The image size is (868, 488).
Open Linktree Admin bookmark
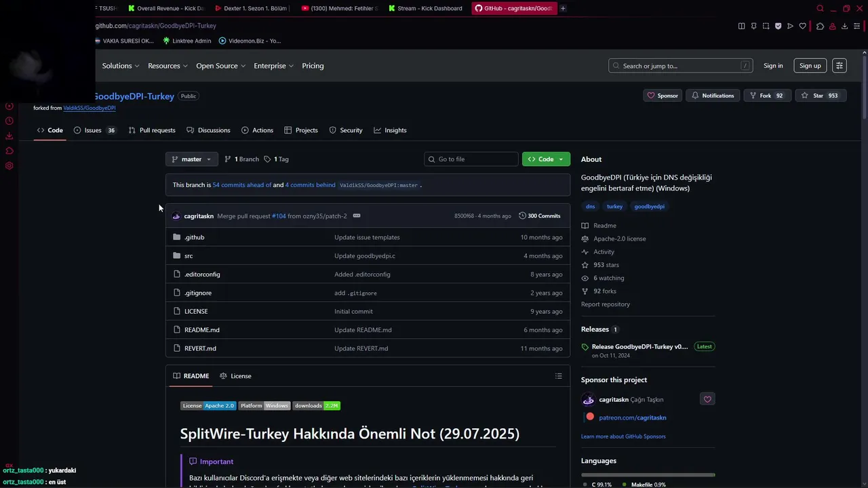187,41
